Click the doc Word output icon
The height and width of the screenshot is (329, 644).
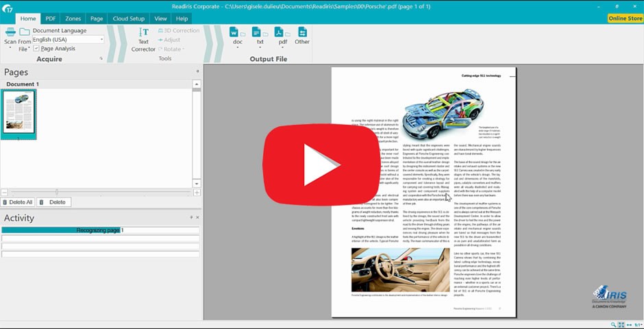(234, 32)
